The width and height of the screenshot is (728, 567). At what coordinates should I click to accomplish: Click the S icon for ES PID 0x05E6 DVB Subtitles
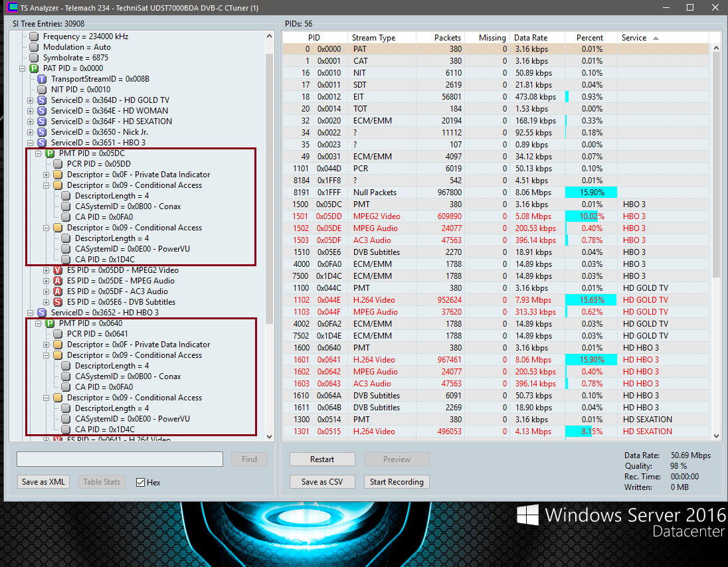click(58, 302)
